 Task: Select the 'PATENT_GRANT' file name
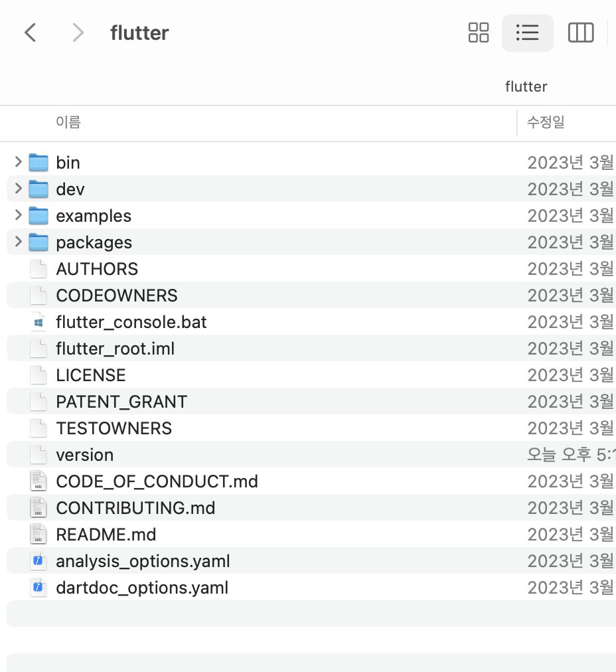point(121,402)
